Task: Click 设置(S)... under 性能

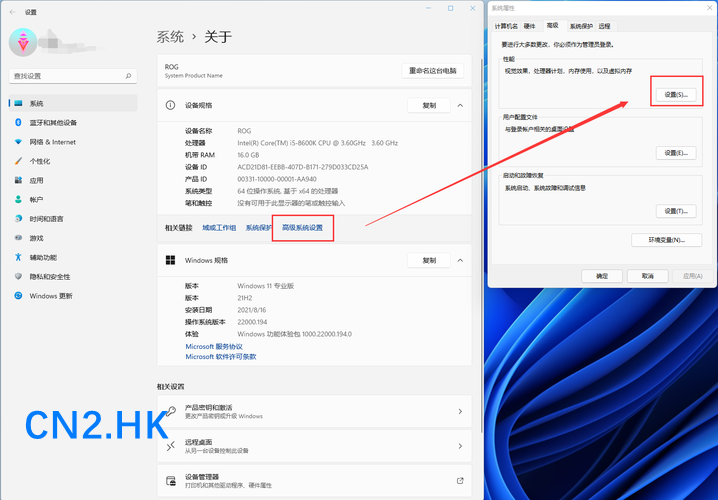Action: coord(676,94)
